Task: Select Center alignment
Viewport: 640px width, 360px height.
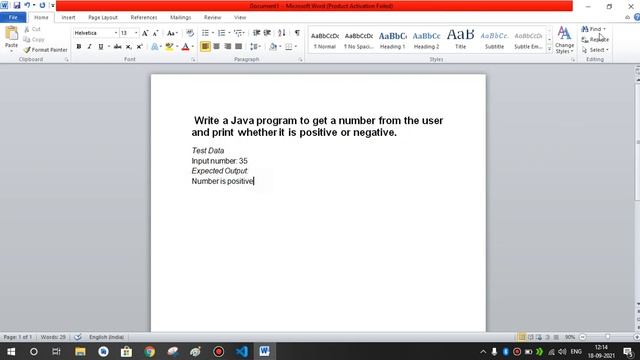Action: pyautogui.click(x=216, y=47)
